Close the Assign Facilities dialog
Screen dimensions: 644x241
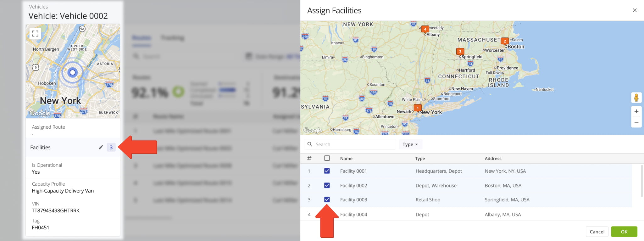pos(635,10)
